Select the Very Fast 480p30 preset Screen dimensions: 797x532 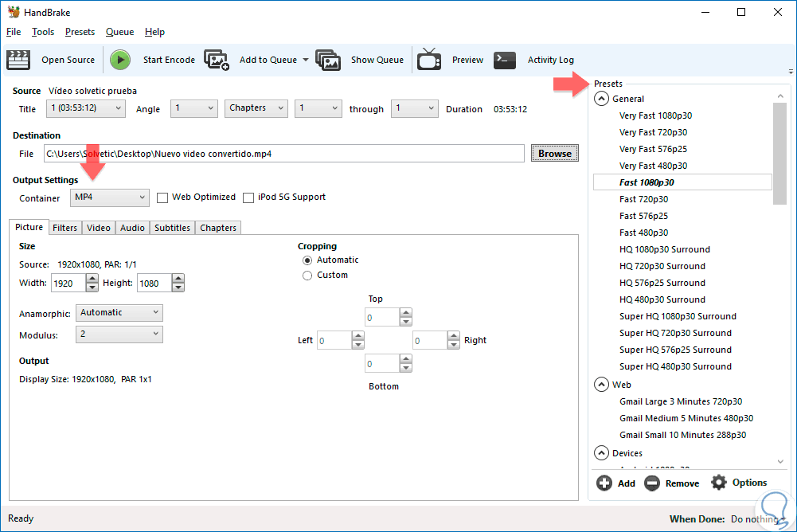pos(653,166)
